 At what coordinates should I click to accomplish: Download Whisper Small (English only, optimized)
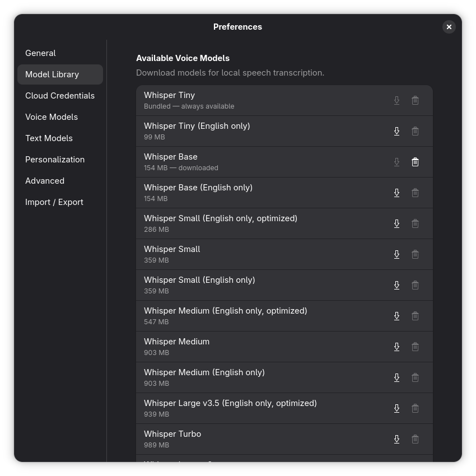click(396, 223)
